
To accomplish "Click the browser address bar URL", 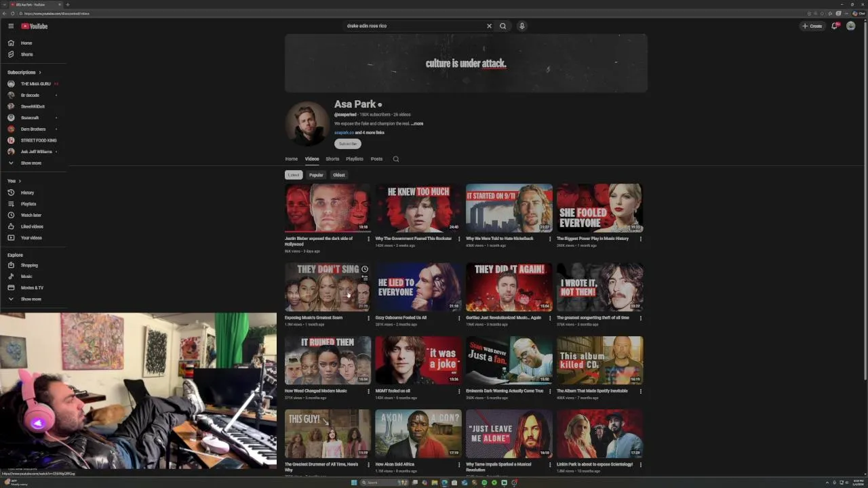I will pyautogui.click(x=57, y=14).
